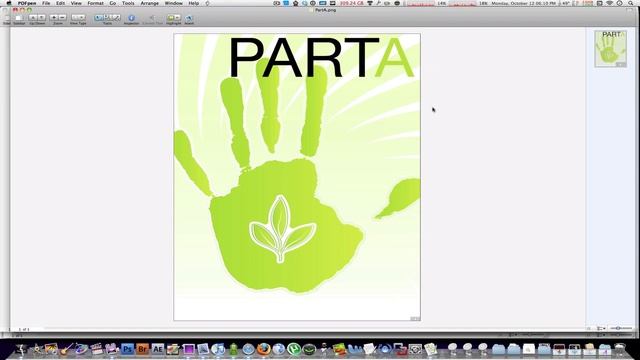Open the Window menu

tap(173, 3)
